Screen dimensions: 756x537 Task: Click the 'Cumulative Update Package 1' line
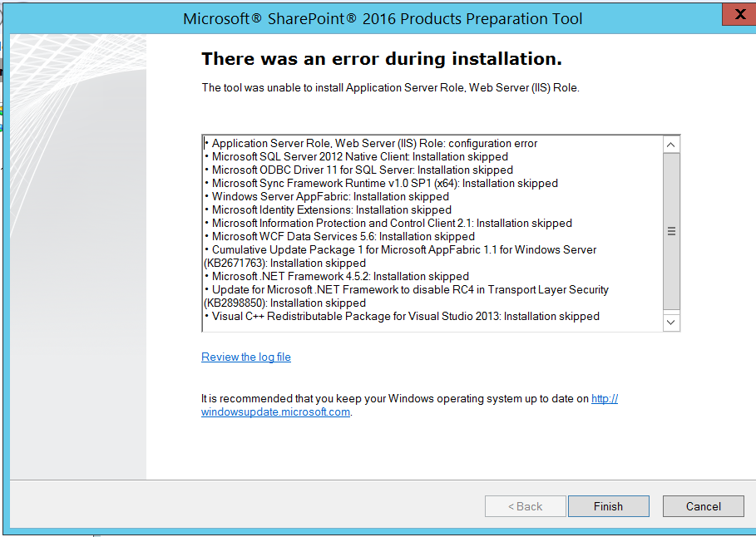(x=400, y=256)
